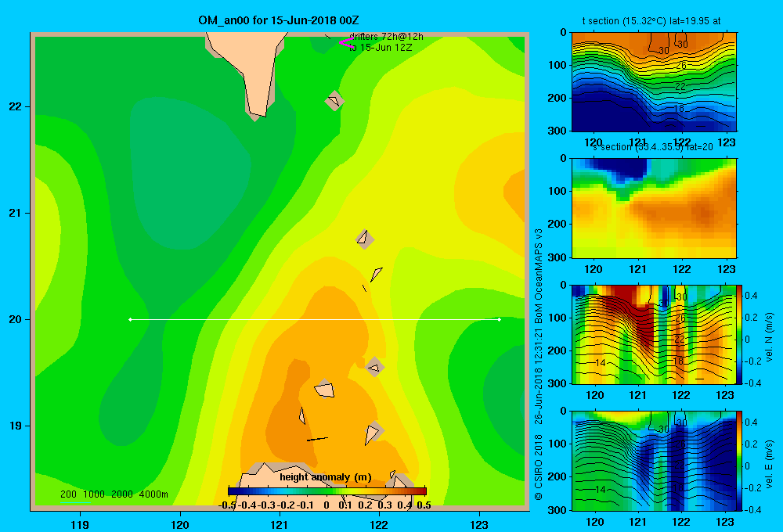Click the 14 contour label in vel. N plot
Viewport: 783px width, 532px height.
600,363
